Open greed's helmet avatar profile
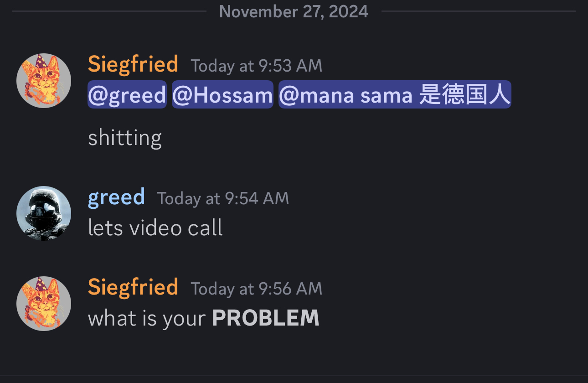This screenshot has height=383, width=588. 44,213
